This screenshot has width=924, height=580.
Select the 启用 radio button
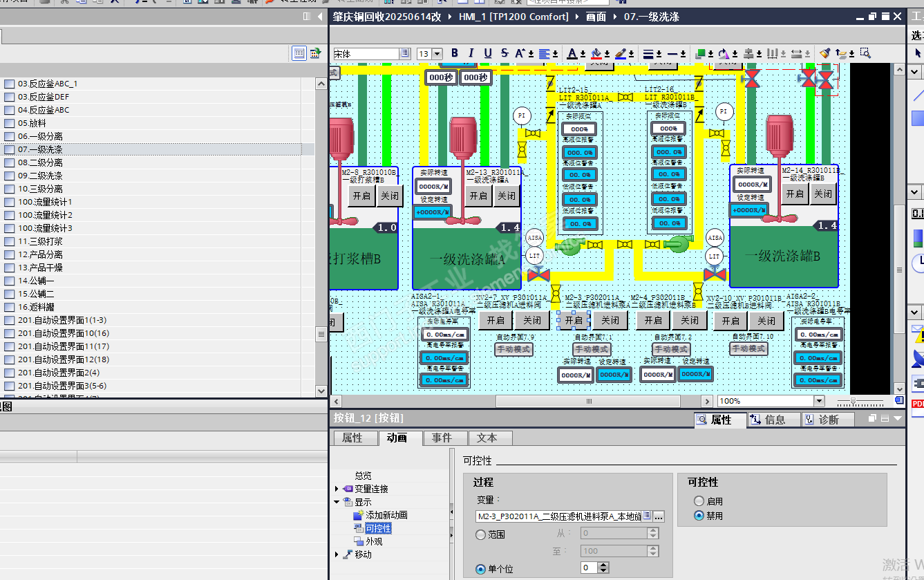pyautogui.click(x=699, y=501)
